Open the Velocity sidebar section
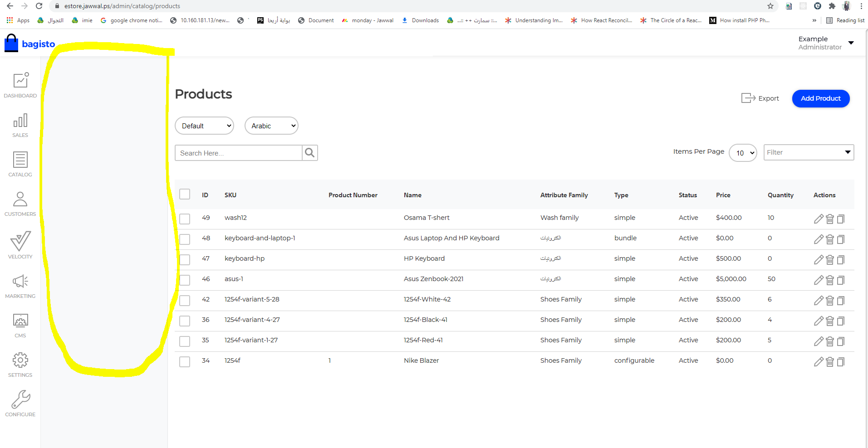 point(20,245)
